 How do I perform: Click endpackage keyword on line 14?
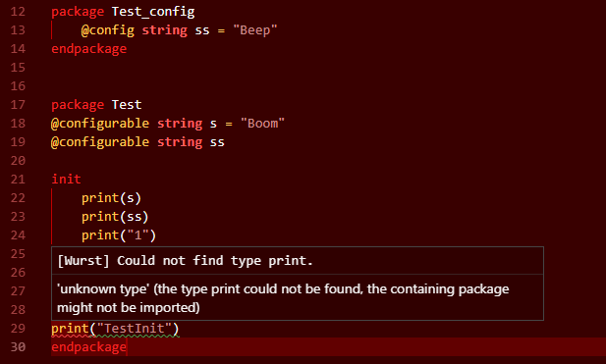click(x=89, y=49)
